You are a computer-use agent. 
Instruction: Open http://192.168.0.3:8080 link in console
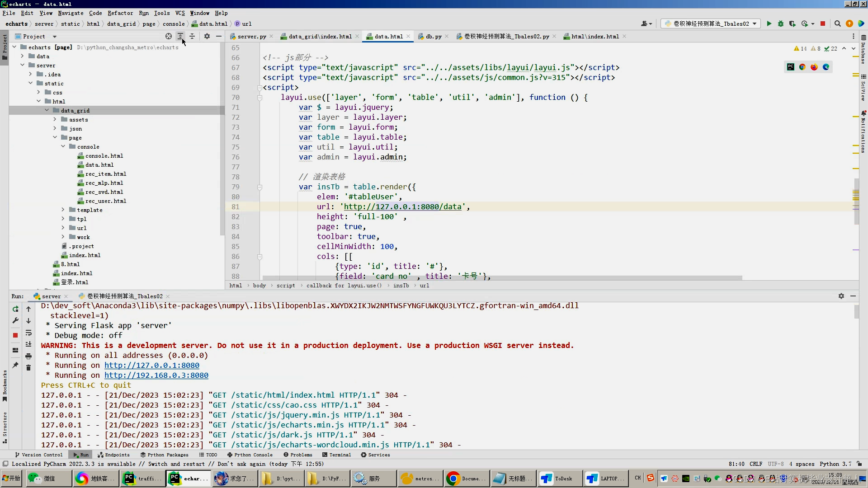[156, 375]
